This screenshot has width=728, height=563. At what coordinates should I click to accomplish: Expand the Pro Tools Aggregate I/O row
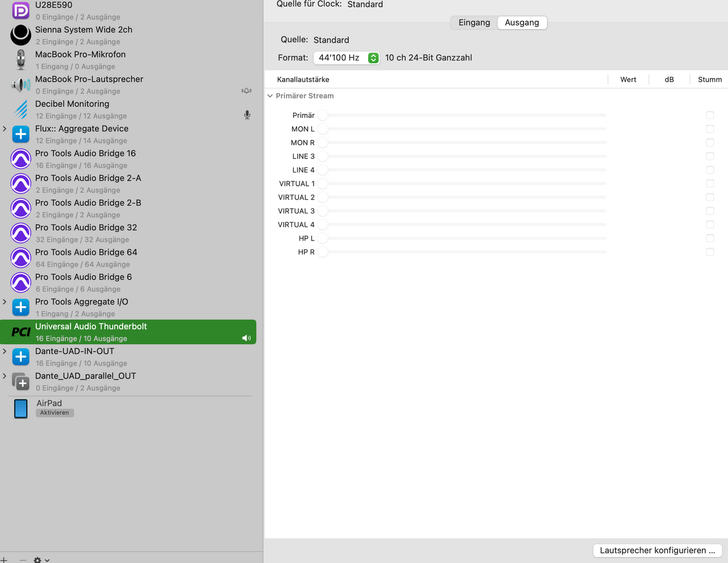(x=5, y=301)
